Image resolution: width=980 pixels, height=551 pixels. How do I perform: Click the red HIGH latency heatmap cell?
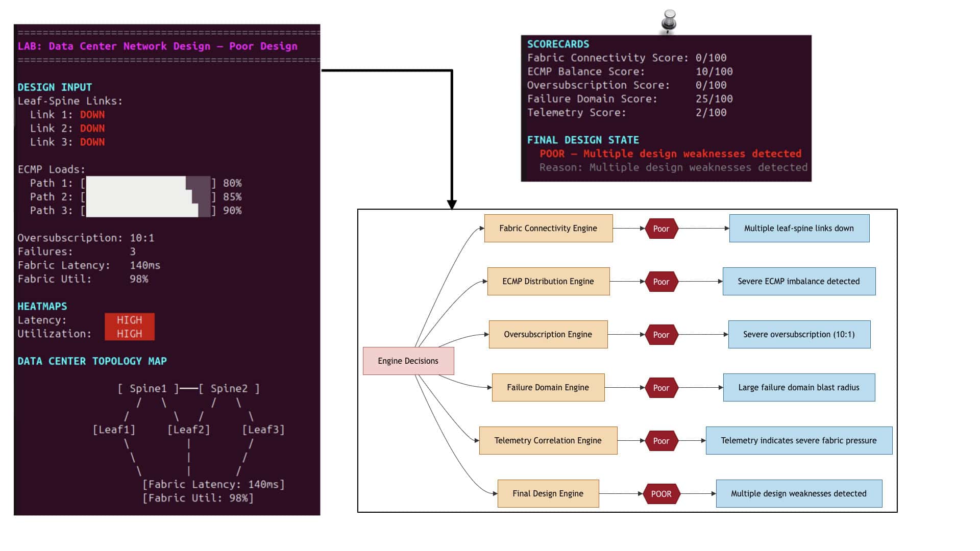coord(129,320)
